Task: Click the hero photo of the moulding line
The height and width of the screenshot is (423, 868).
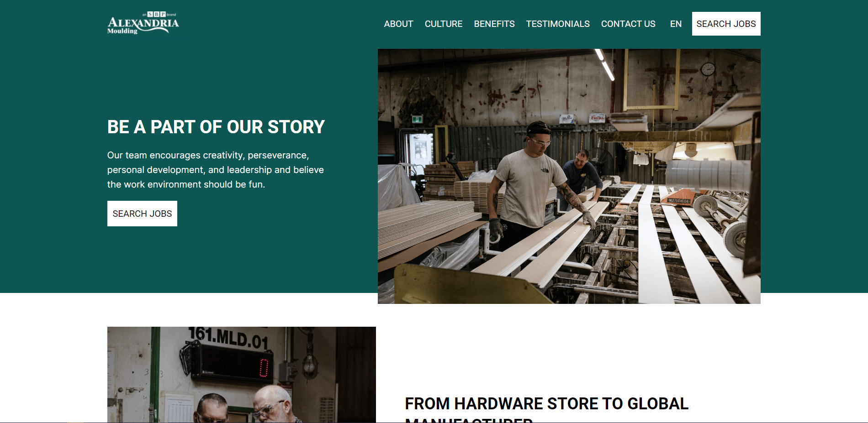Action: pos(569,176)
